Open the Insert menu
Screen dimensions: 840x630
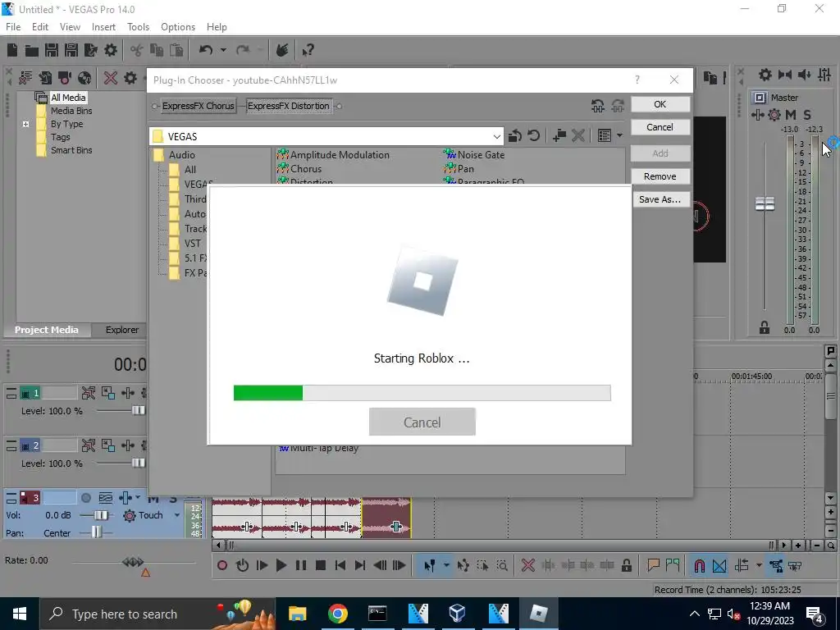[103, 27]
